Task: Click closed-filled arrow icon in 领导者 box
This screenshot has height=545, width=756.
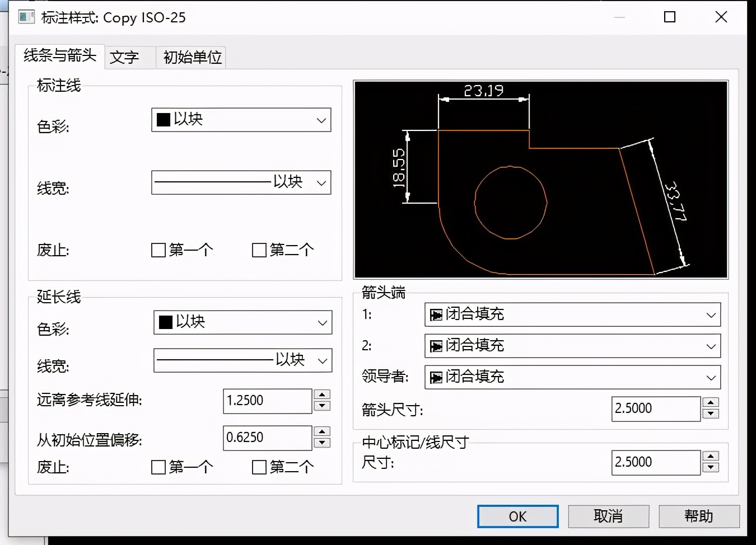Action: click(x=436, y=378)
